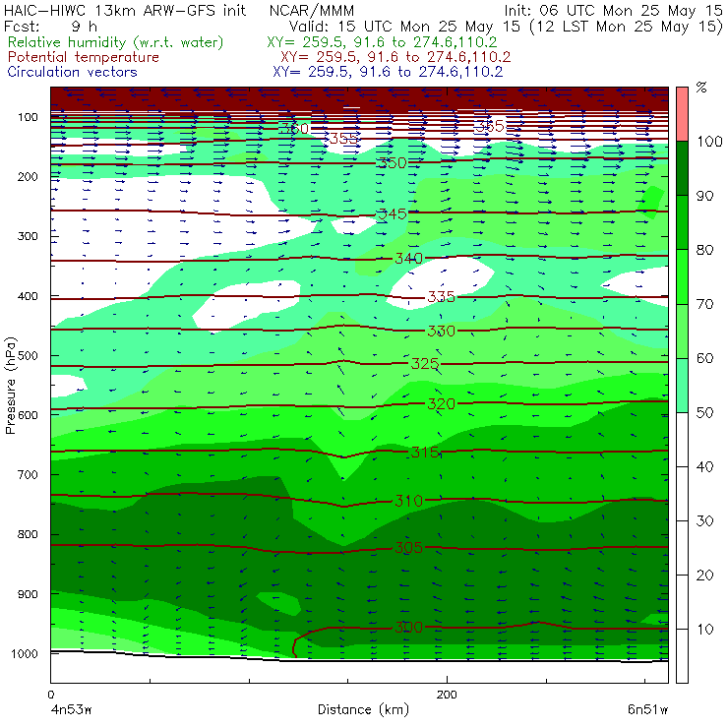
Task: Click the 300 potential temperature contour label
Action: coord(408,628)
